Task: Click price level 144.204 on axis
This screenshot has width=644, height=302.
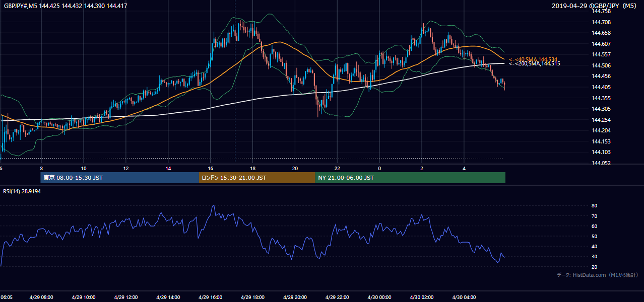Action: 602,130
